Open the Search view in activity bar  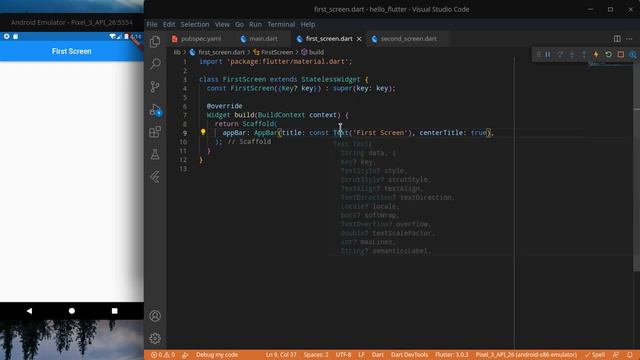click(155, 64)
